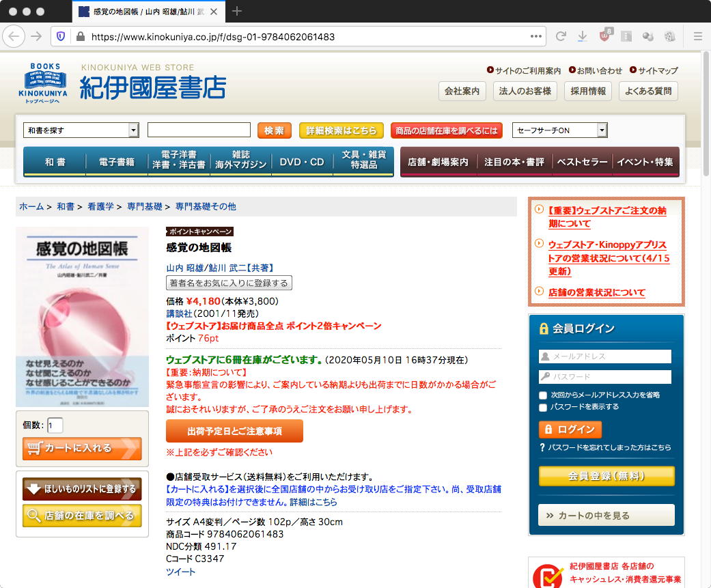The image size is (711, 588).
Task: Reload the page with the refresh icon
Action: [561, 36]
